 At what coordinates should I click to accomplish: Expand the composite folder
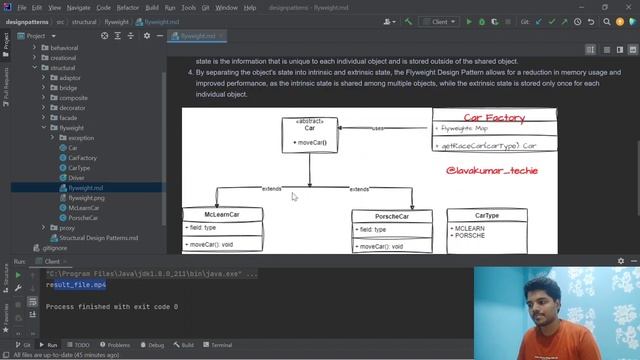coord(44,98)
